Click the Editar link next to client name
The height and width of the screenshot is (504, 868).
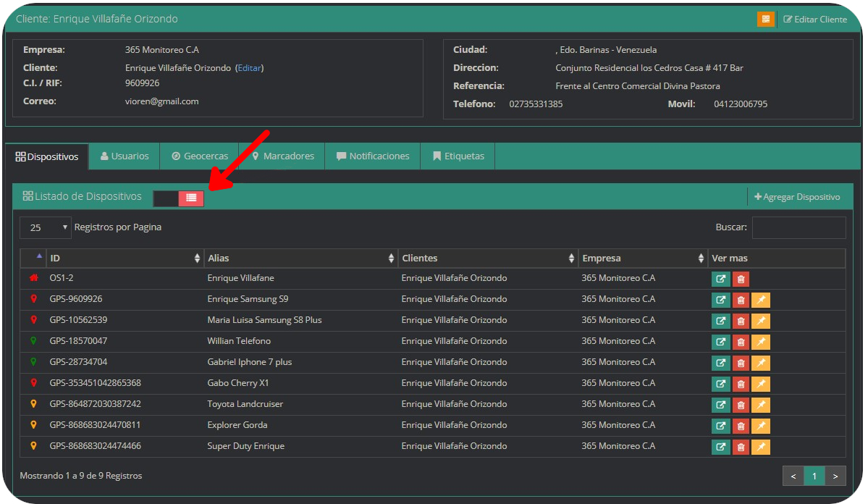pos(250,68)
